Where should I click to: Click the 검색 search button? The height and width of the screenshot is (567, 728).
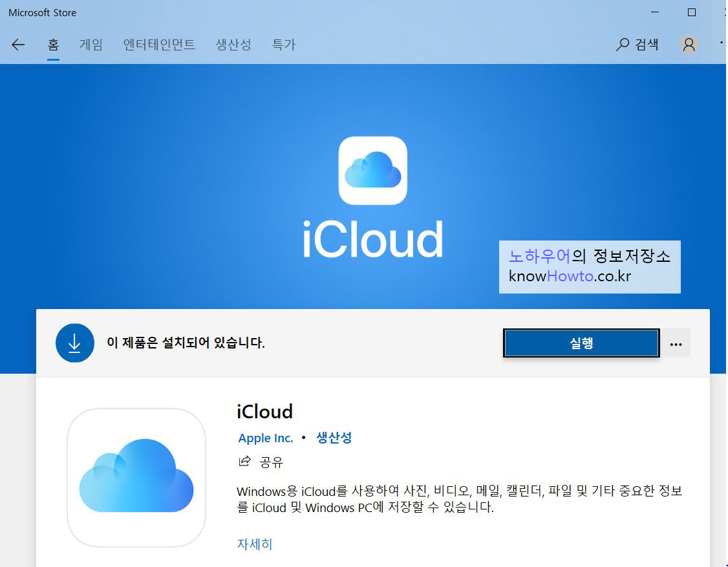tap(637, 45)
